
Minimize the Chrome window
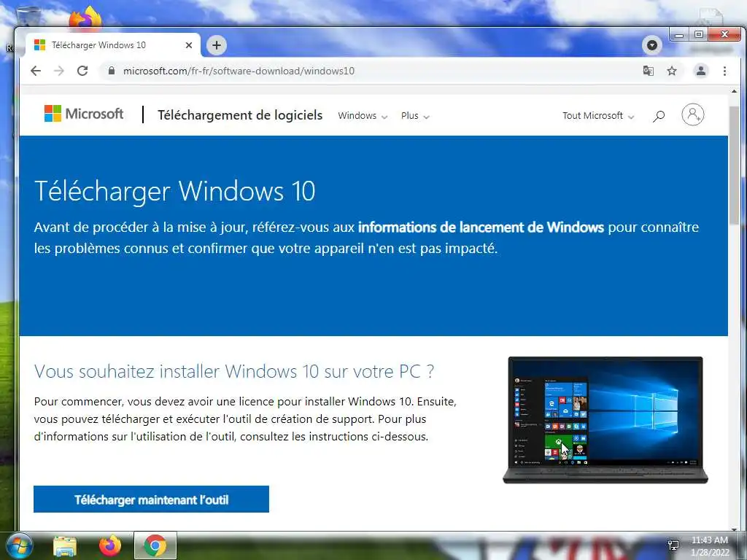(679, 34)
